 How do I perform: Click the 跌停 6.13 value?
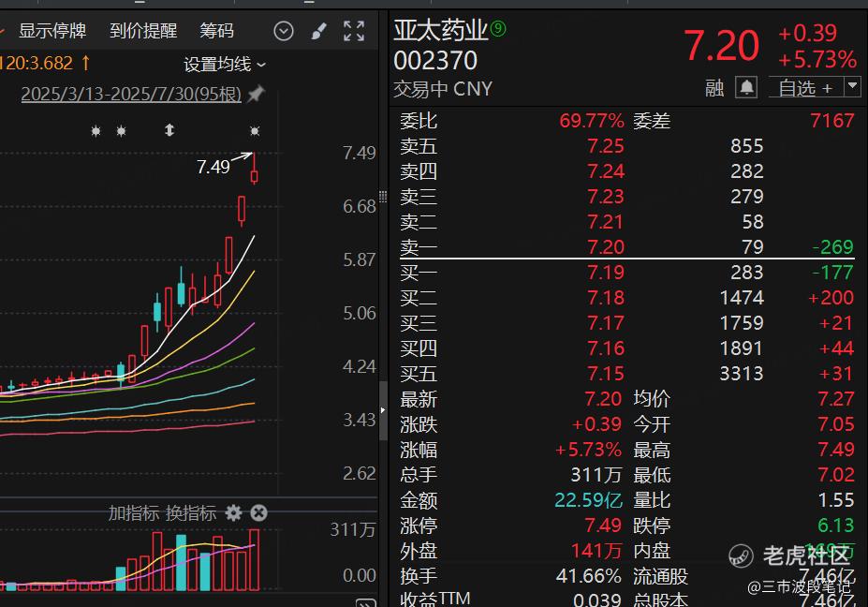(x=836, y=525)
